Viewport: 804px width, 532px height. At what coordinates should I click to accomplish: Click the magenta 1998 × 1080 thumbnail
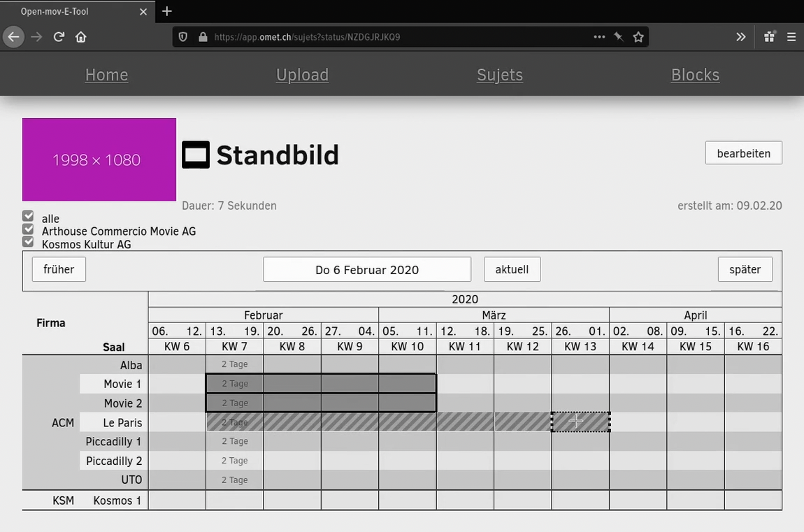pyautogui.click(x=99, y=159)
